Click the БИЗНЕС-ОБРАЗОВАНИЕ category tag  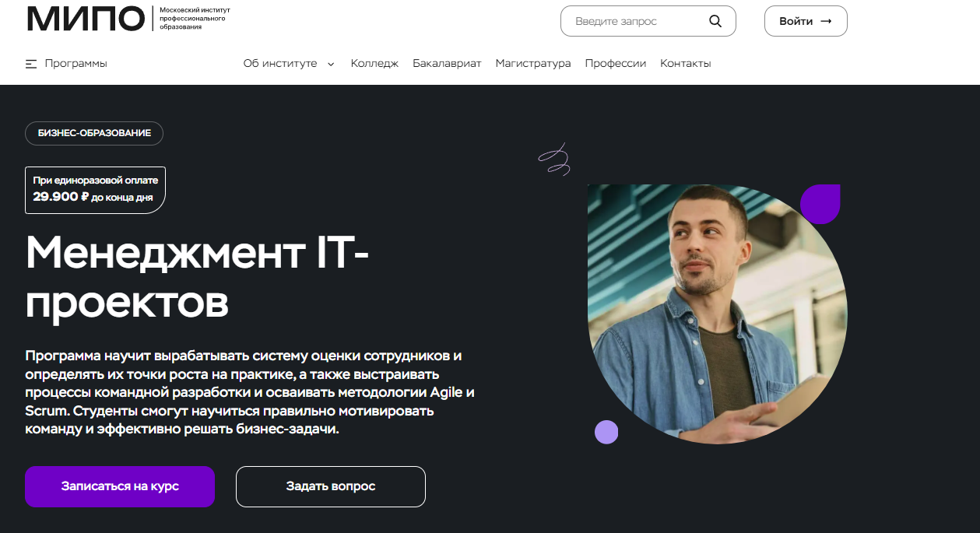pos(94,133)
